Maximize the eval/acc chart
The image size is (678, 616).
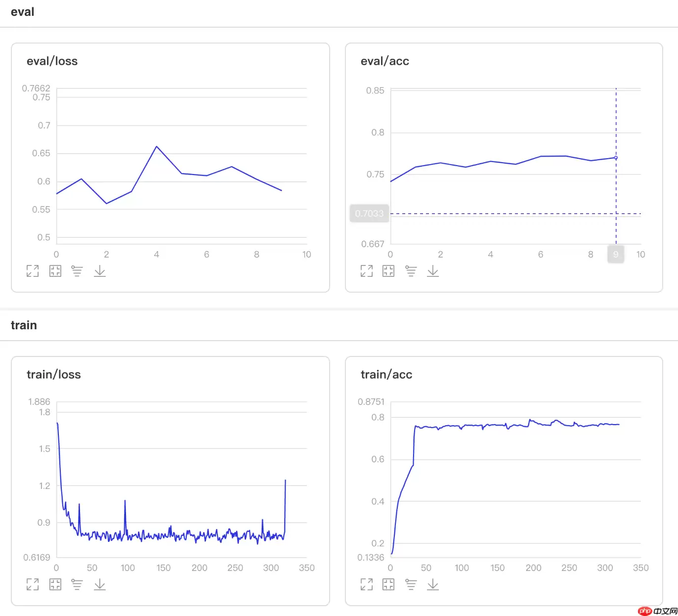pyautogui.click(x=367, y=271)
